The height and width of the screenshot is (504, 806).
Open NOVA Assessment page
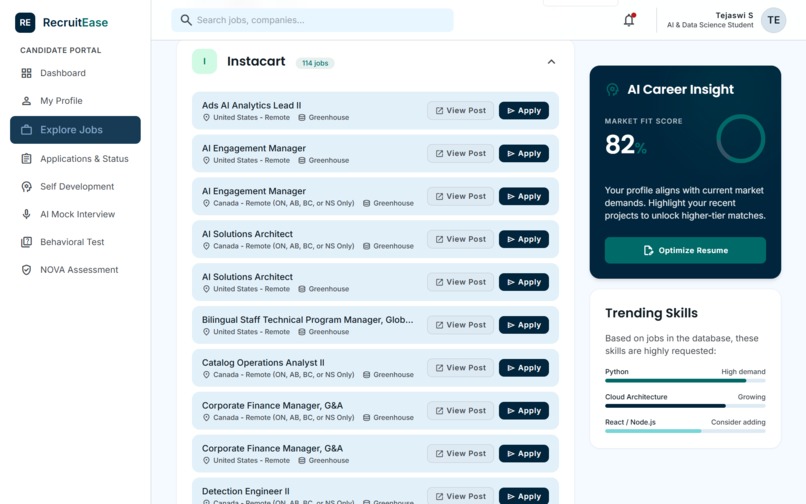pyautogui.click(x=75, y=270)
